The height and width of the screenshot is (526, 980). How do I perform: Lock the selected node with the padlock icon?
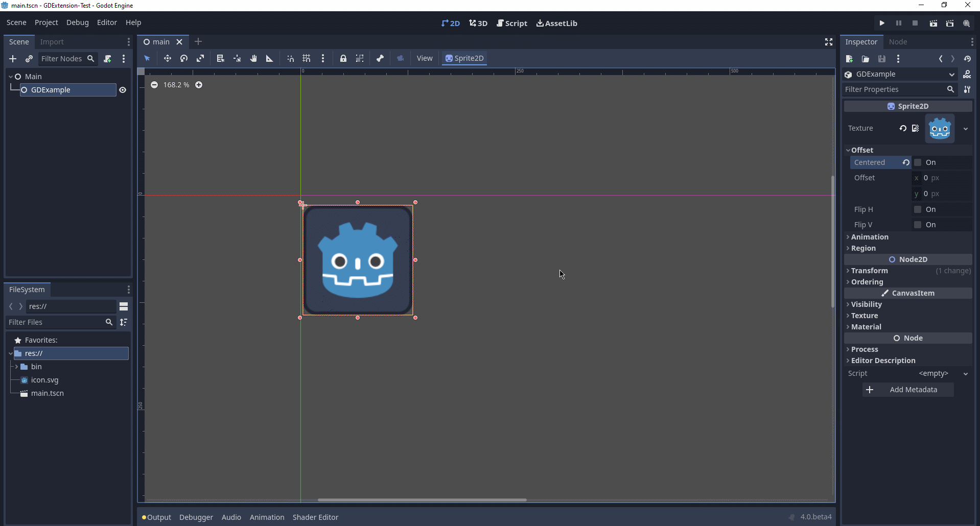pyautogui.click(x=343, y=58)
